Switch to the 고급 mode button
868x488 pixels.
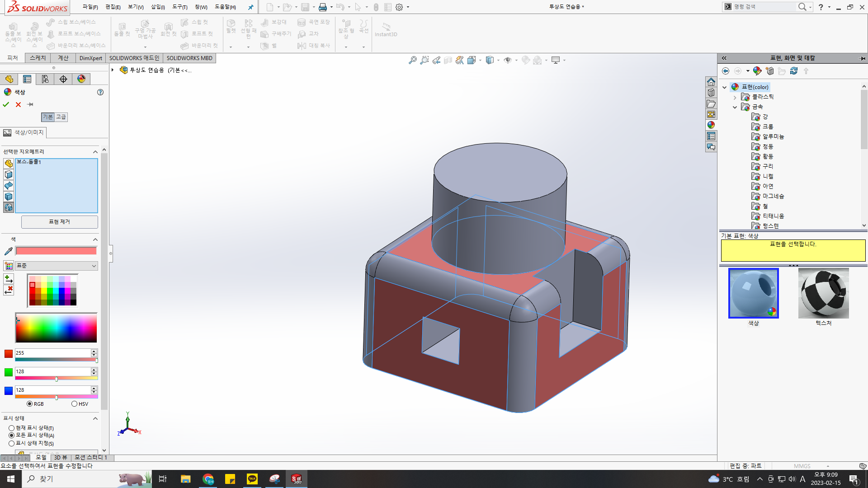61,117
